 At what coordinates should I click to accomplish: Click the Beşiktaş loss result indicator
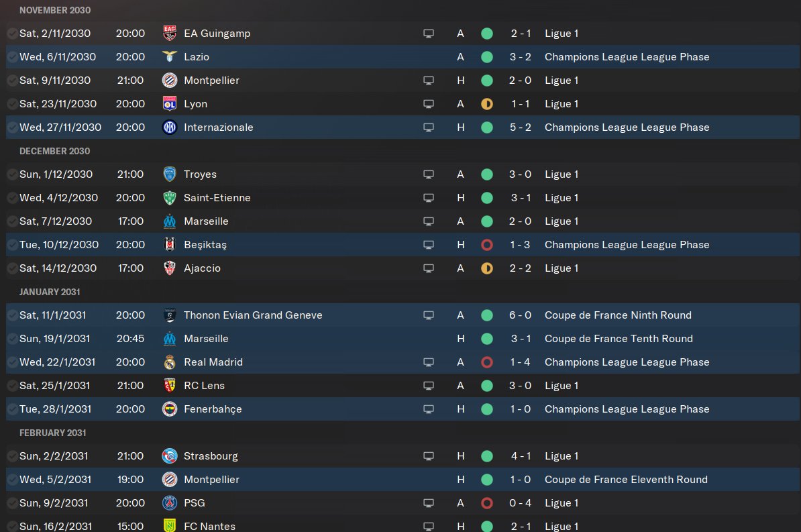(487, 245)
